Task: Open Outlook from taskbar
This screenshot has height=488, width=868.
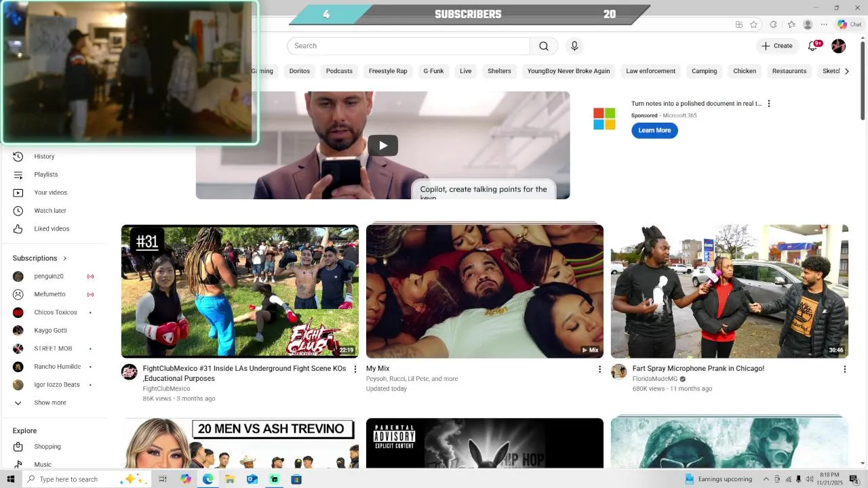Action: [x=252, y=479]
